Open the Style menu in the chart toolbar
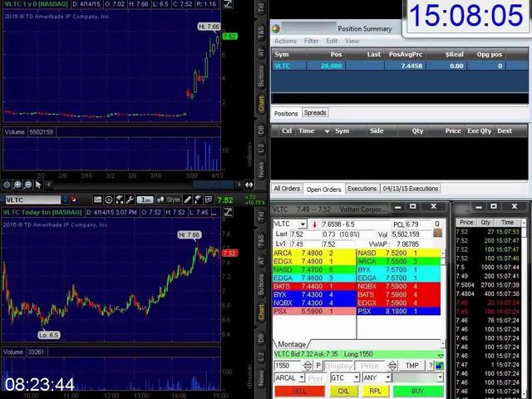 click(169, 199)
